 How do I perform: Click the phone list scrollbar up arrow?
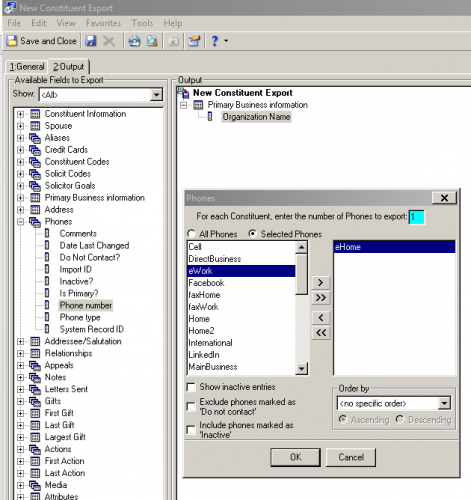301,247
